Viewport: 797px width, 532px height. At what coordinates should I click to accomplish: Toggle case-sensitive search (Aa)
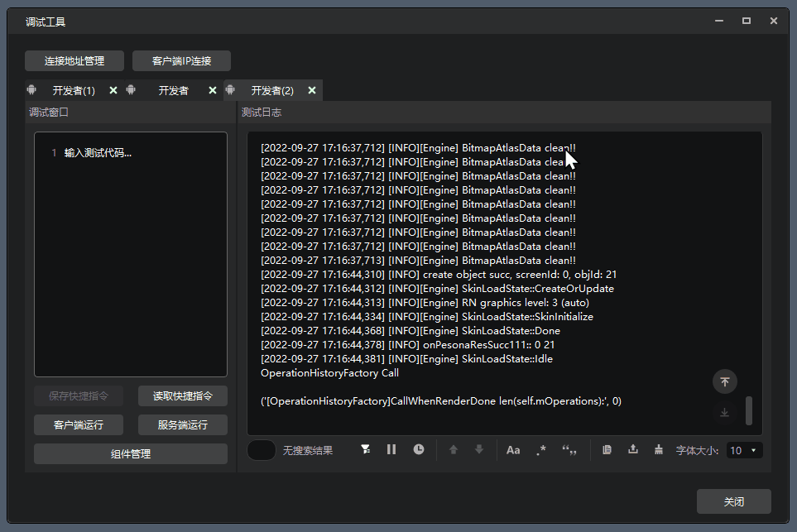tap(513, 450)
